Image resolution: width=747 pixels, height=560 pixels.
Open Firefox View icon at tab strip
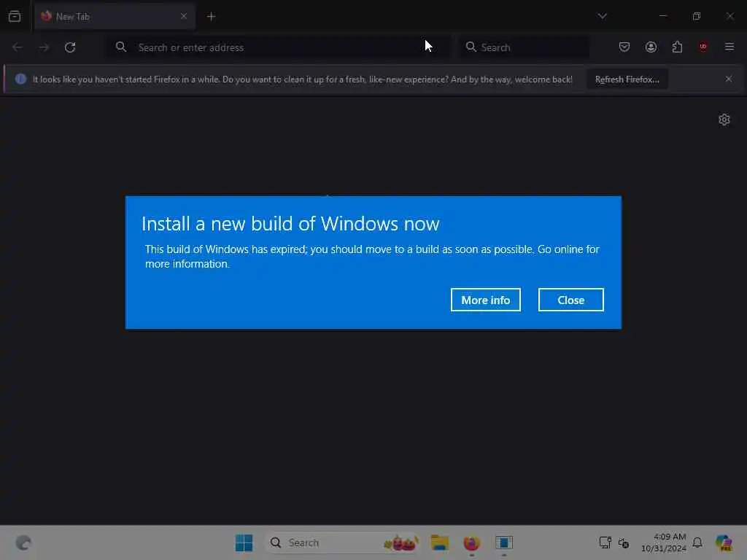[x=15, y=16]
